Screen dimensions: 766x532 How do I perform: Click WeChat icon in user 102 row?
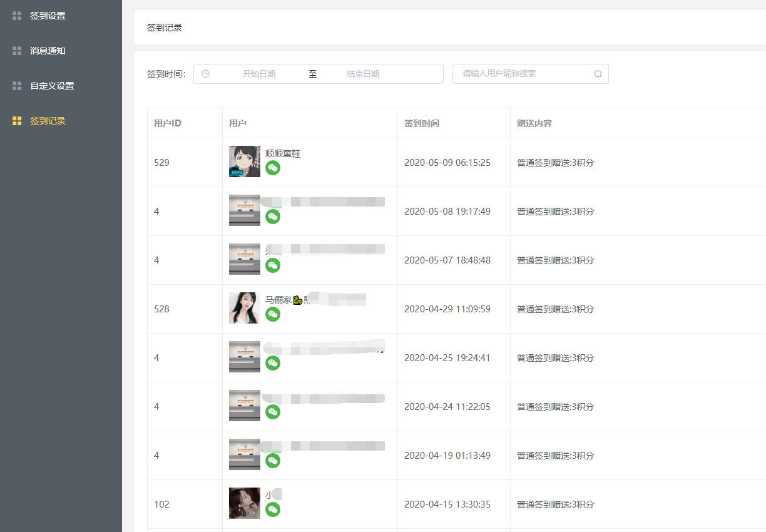(273, 509)
